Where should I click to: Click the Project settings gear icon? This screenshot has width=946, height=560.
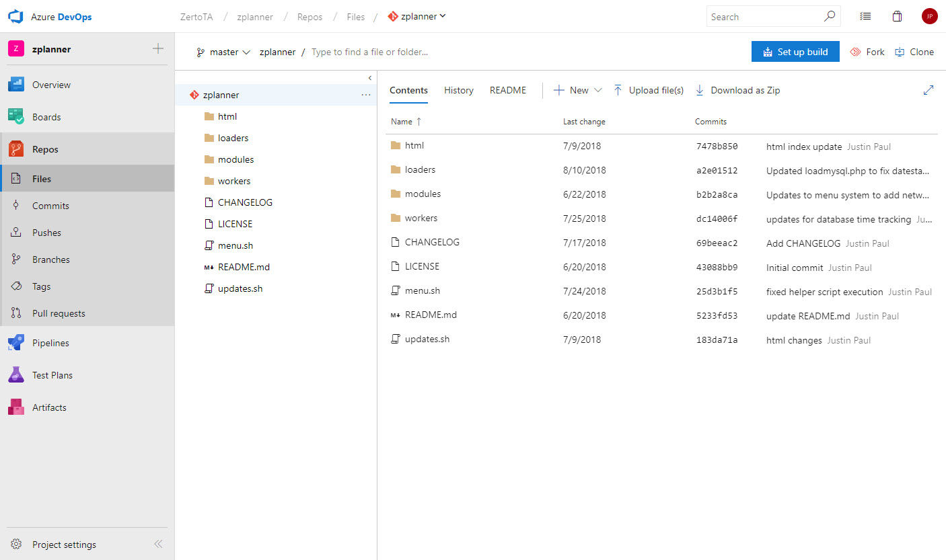(x=16, y=545)
